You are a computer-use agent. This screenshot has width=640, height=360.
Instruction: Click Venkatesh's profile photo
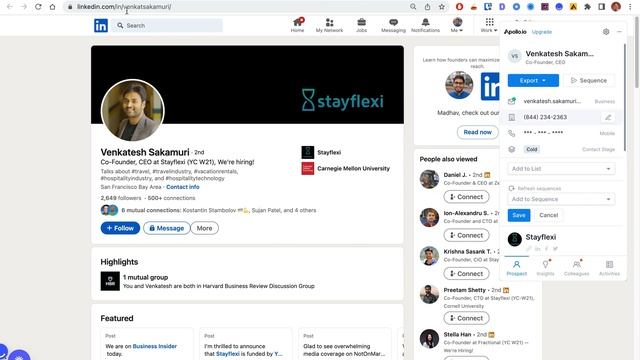point(133,111)
